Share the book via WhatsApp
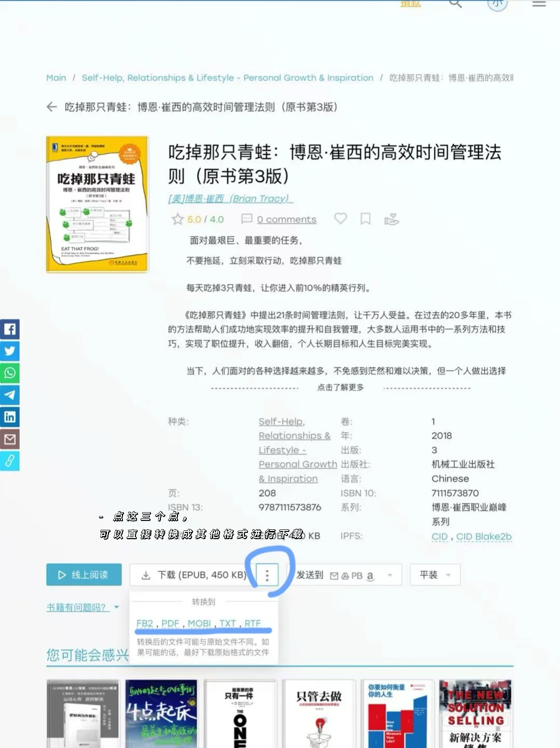 pyautogui.click(x=9, y=373)
